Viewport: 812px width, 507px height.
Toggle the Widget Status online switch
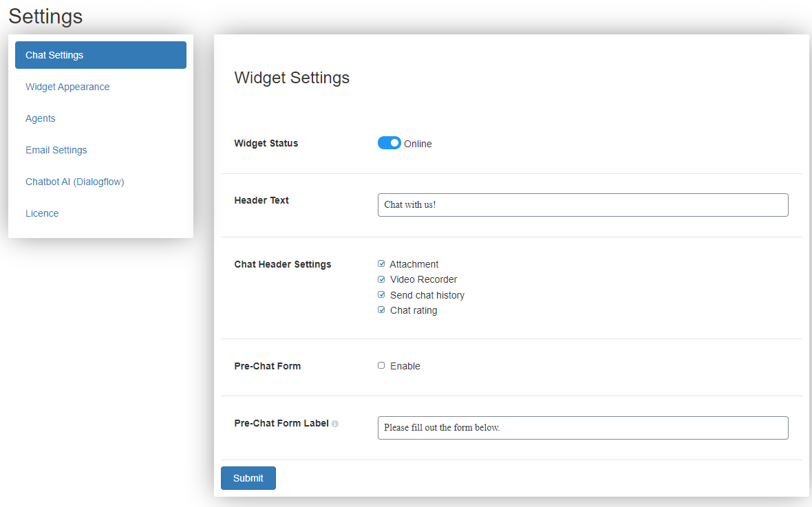tap(389, 143)
